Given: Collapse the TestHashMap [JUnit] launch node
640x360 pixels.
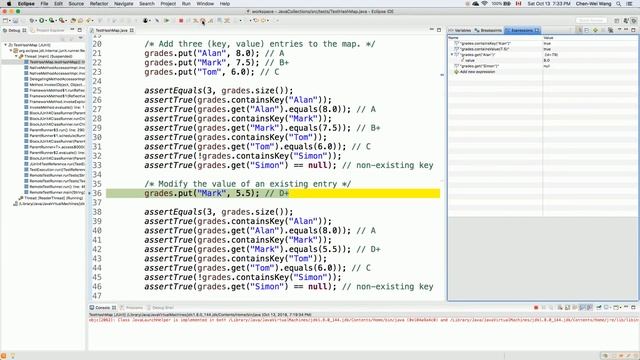Looking at the screenshot, I should pos(5,45).
